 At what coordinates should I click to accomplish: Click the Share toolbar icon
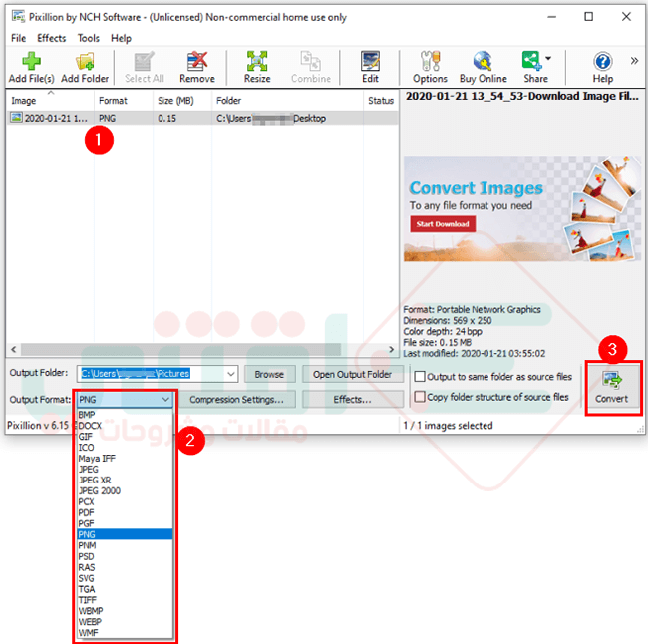point(532,68)
